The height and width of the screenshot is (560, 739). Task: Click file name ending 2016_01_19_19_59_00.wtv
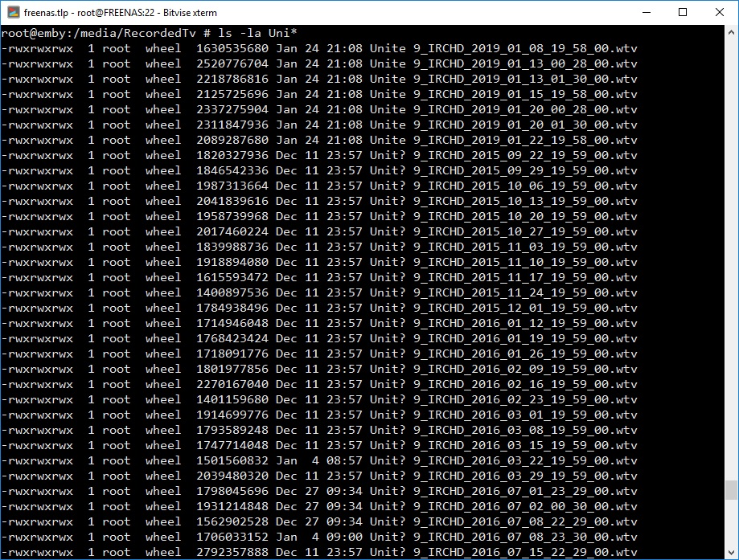pos(503,338)
